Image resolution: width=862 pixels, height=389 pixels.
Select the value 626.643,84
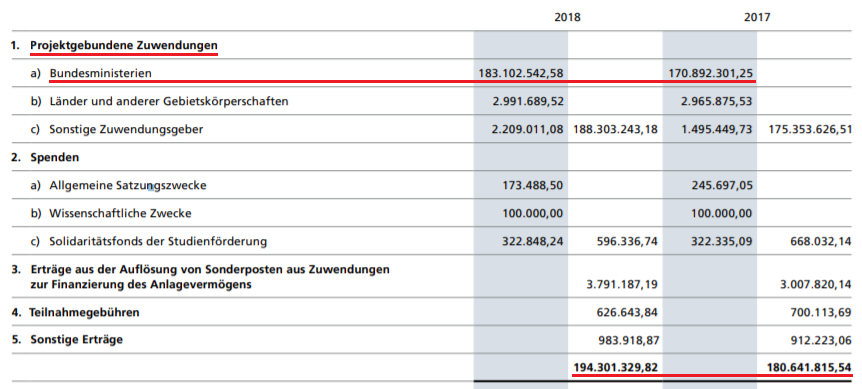pos(627,313)
